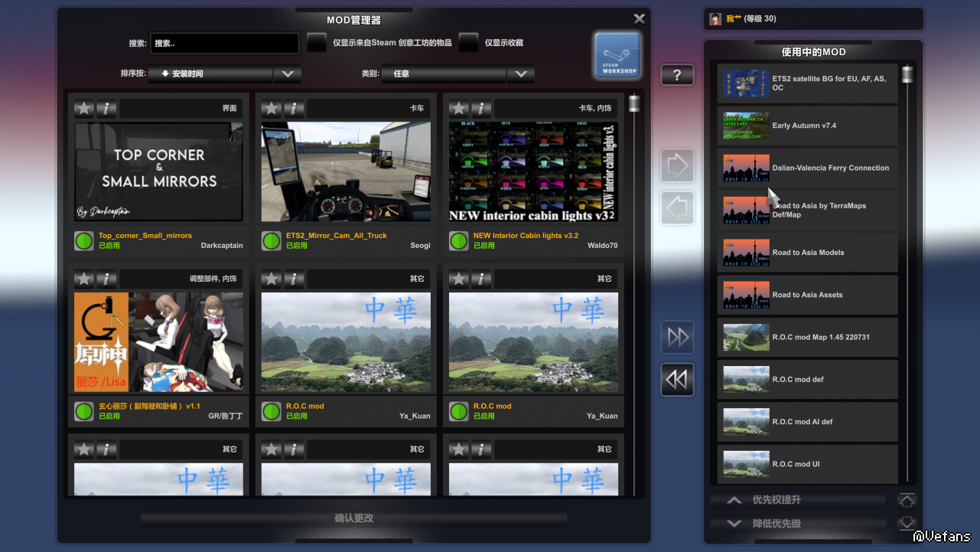980x552 pixels.
Task: Click the double right arrow button
Action: coord(677,337)
